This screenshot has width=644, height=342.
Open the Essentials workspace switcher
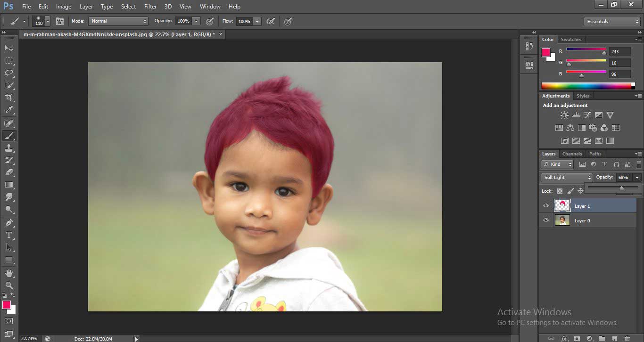pos(611,21)
